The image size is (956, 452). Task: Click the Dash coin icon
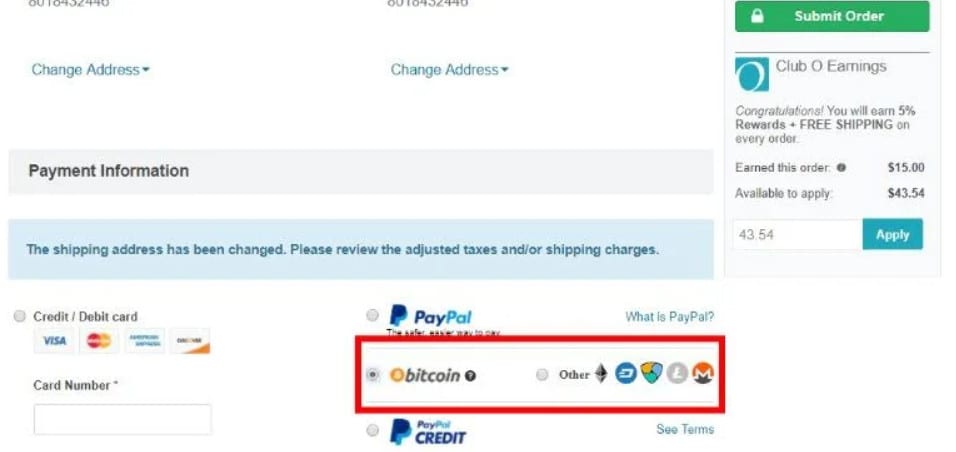point(626,373)
